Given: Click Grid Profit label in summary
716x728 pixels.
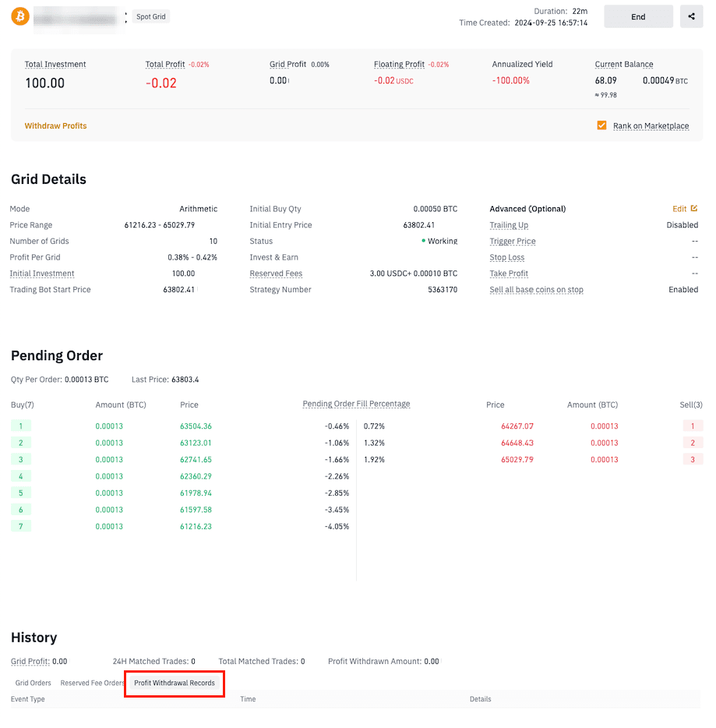Looking at the screenshot, I should click(287, 64).
